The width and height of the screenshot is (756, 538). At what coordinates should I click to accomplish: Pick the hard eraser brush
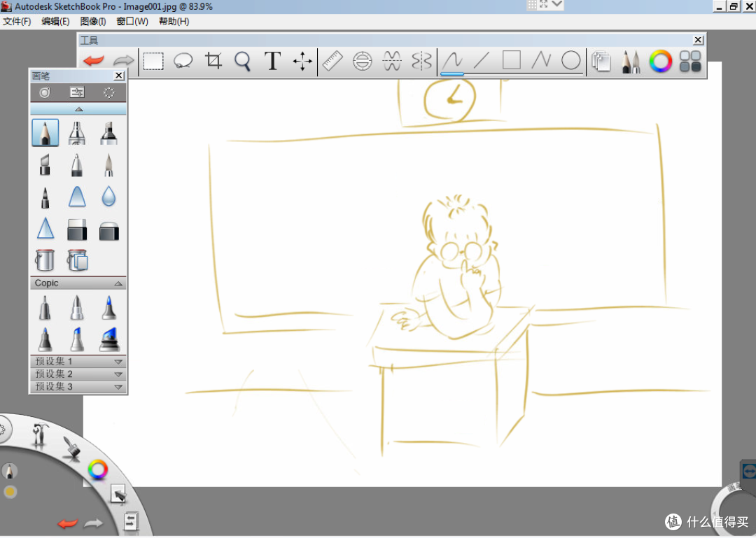click(77, 229)
